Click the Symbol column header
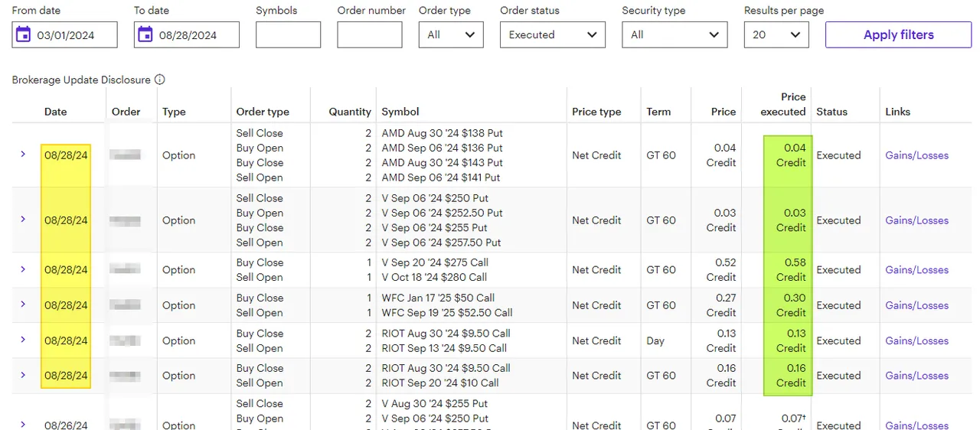 [400, 112]
